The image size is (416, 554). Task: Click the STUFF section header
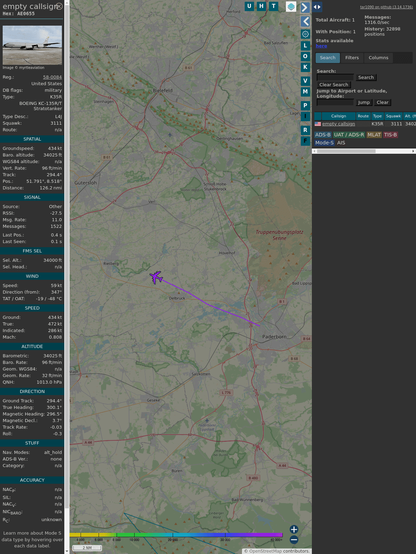click(x=32, y=443)
